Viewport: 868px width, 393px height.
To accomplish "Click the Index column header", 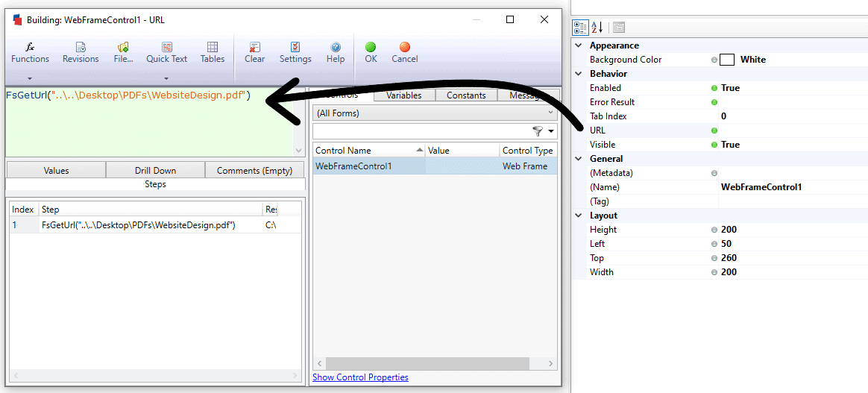I will tap(23, 210).
